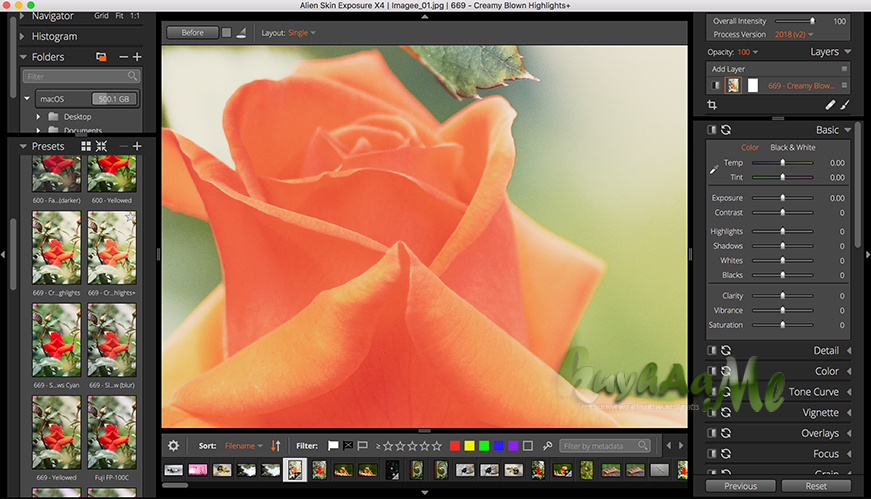Filter by no color label box
This screenshot has width=871, height=499.
(x=528, y=446)
